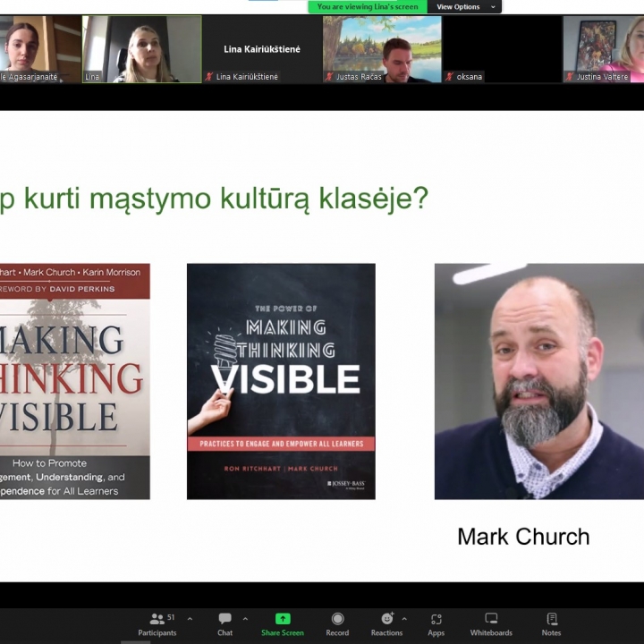Click muted microphone icon beside oksana
This screenshot has width=644, height=644.
tap(449, 76)
